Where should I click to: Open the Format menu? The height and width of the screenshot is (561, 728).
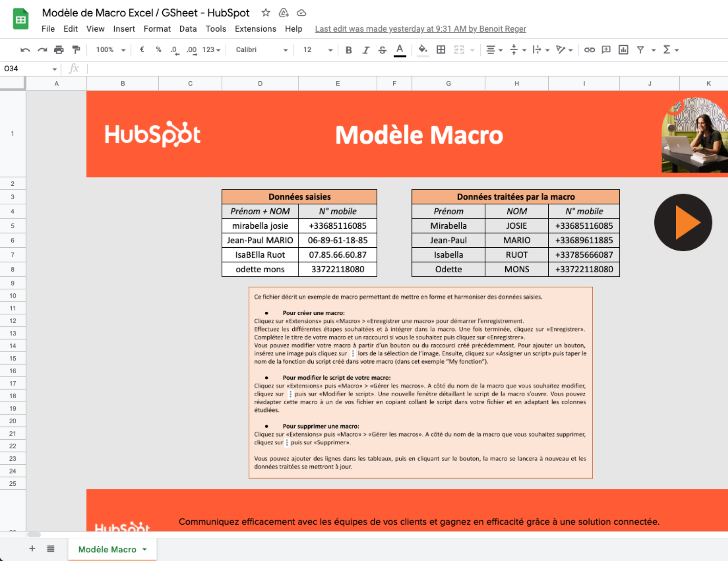tap(157, 29)
